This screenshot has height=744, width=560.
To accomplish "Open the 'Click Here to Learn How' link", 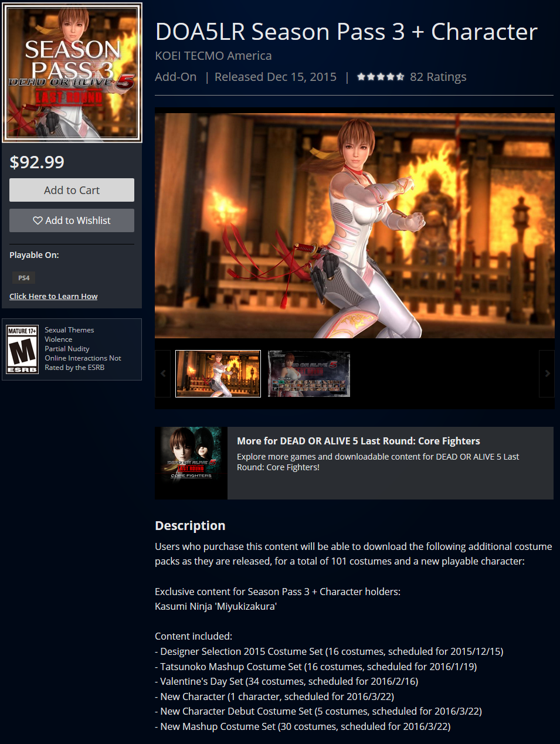I will pos(53,296).
